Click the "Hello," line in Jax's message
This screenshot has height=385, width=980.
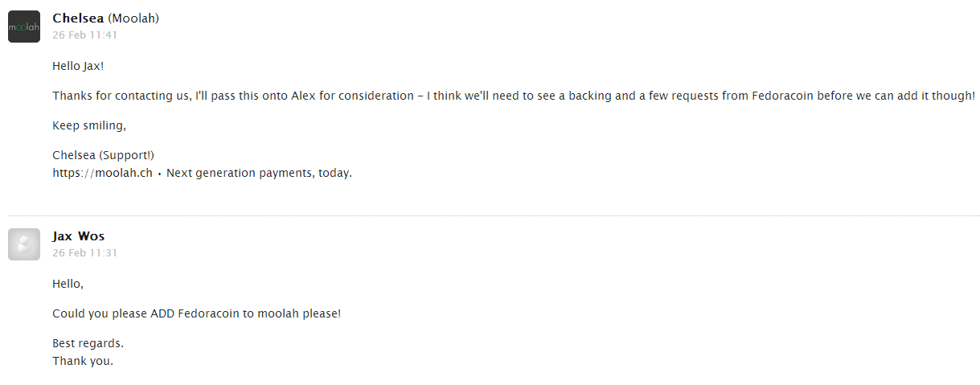click(x=68, y=284)
